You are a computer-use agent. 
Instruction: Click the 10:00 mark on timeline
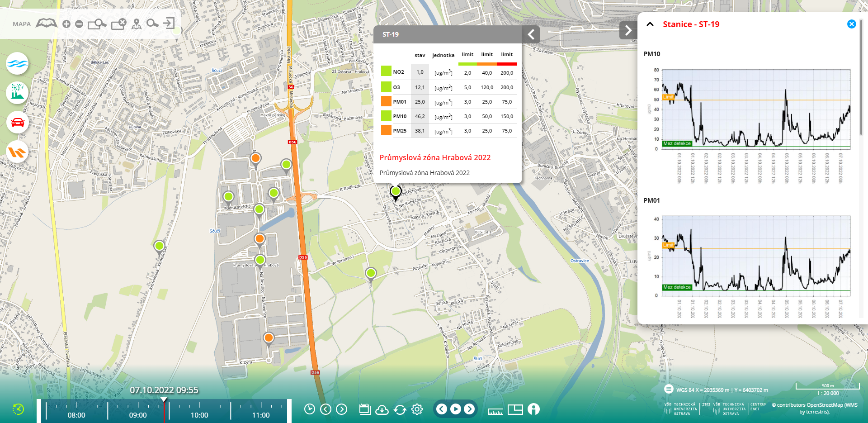tap(199, 415)
